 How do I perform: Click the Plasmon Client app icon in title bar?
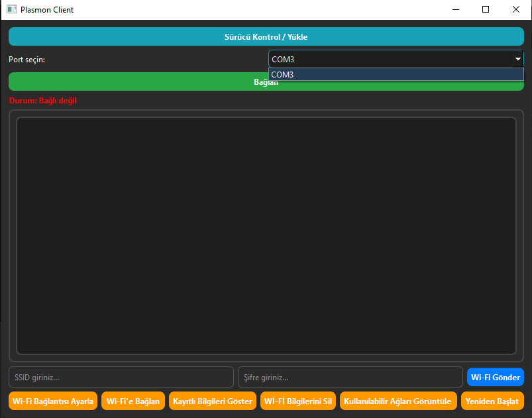[11, 10]
